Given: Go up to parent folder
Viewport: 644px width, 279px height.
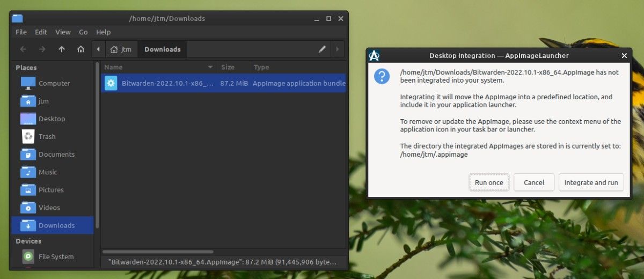Looking at the screenshot, I should pos(62,49).
